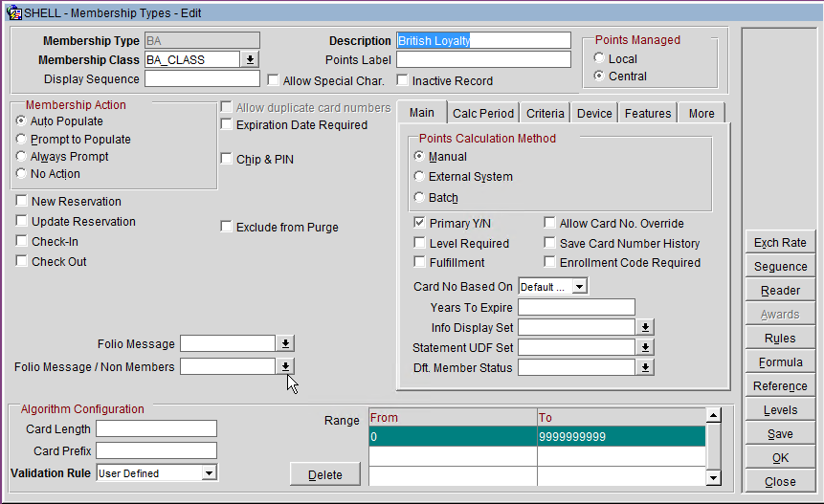Open the Dft. Member Status lookup arrow
This screenshot has height=504, width=824.
(x=646, y=367)
